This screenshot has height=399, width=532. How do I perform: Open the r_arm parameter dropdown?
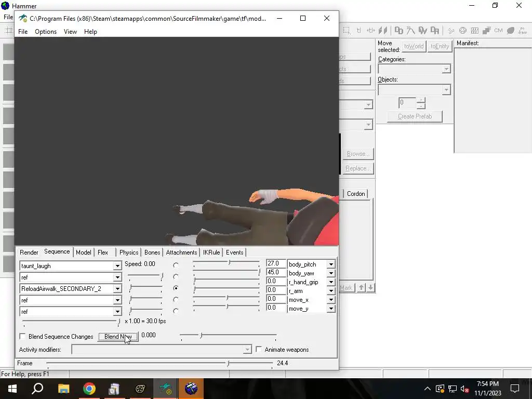[x=331, y=291]
